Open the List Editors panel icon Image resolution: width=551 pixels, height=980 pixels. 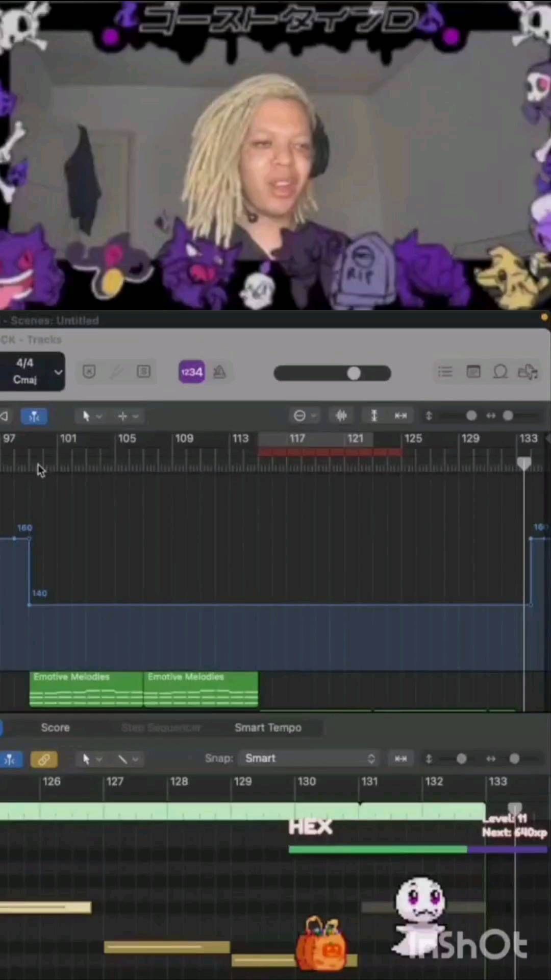(x=445, y=372)
